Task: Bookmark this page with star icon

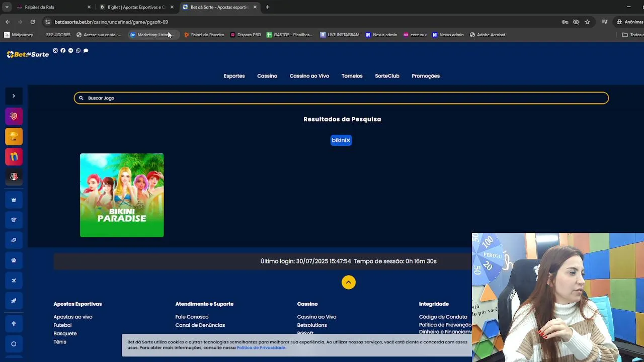Action: (x=587, y=22)
